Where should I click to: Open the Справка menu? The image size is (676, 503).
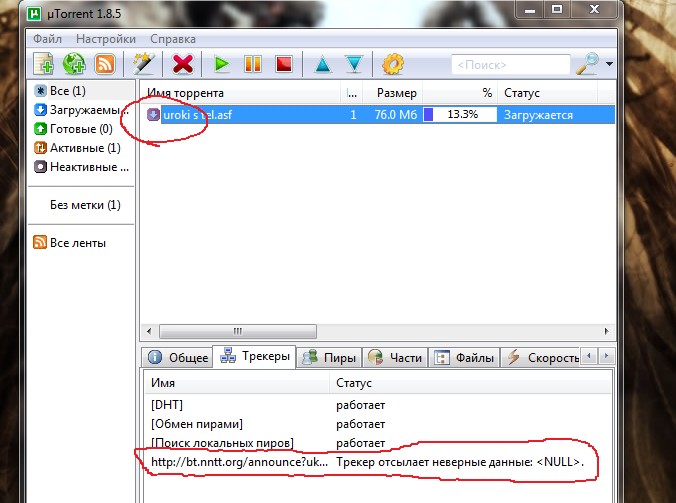[x=172, y=39]
